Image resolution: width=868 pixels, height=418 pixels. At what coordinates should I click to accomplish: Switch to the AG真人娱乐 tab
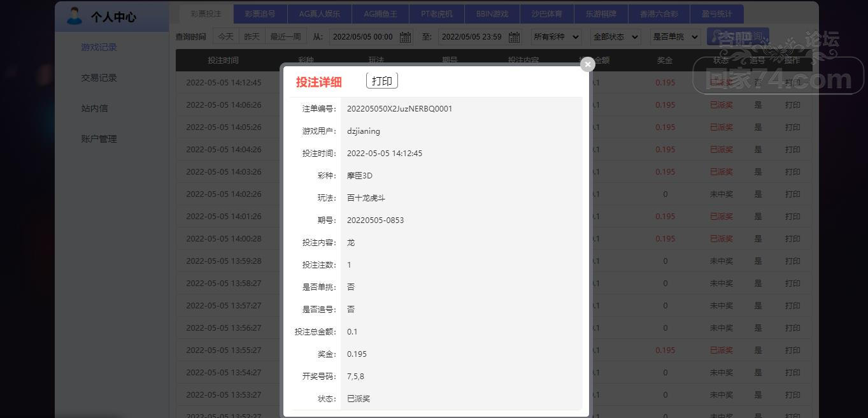coord(320,13)
